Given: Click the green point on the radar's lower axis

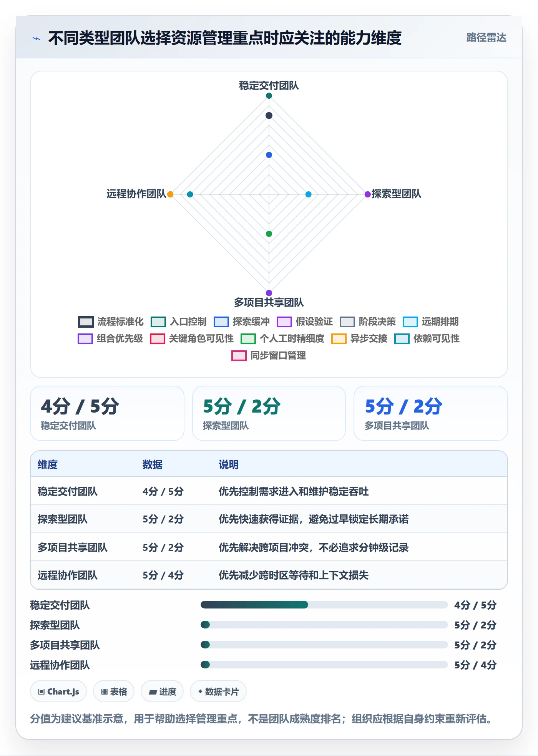Looking at the screenshot, I should pos(269,234).
